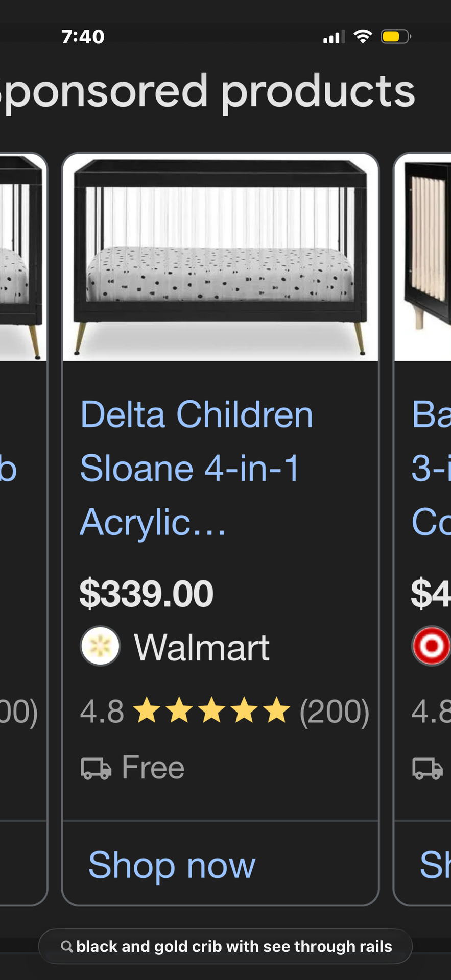This screenshot has height=980, width=451.
Task: Tap the Delta Children crib product image
Action: click(x=220, y=257)
